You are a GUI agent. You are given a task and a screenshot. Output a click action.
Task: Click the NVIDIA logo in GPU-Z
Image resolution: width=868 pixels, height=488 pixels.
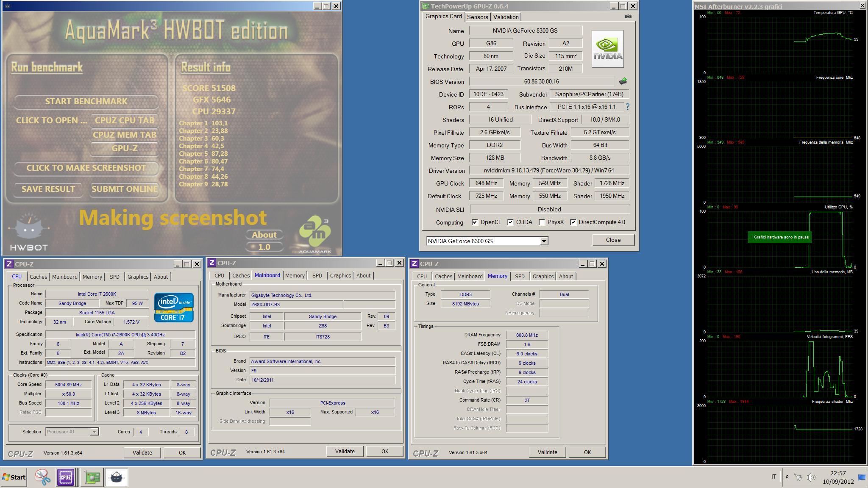click(x=607, y=49)
